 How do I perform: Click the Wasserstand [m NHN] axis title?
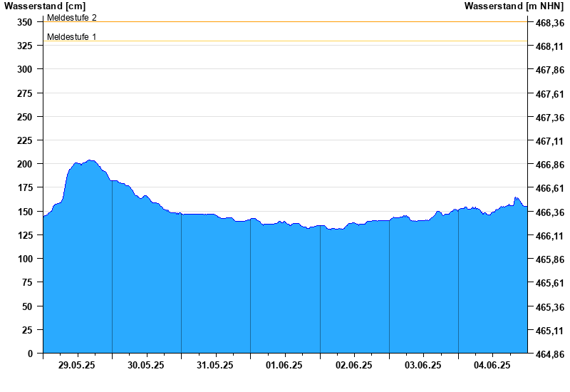pyautogui.click(x=514, y=6)
